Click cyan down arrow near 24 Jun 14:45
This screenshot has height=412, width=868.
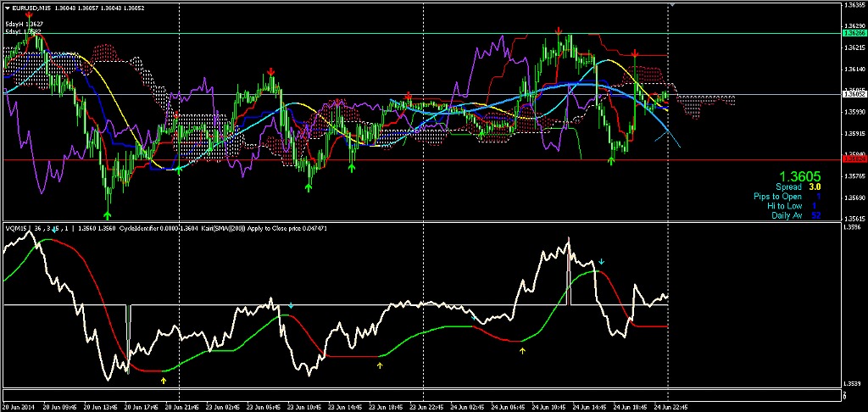[601, 262]
